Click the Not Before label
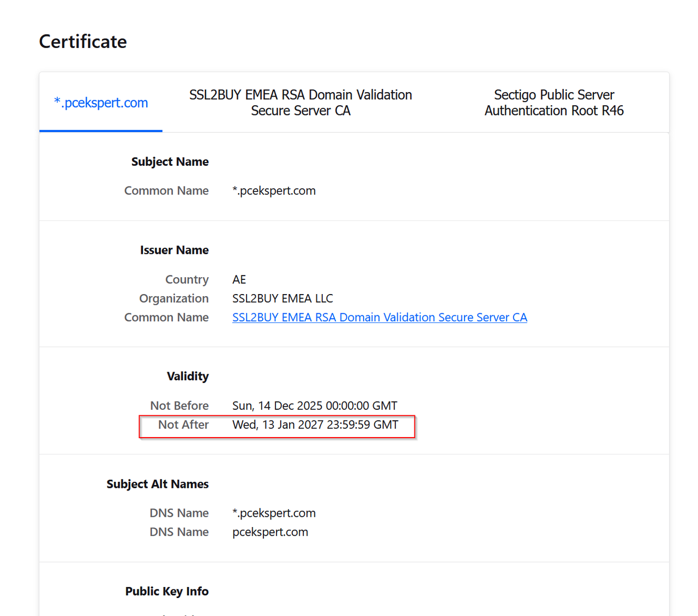 [179, 406]
